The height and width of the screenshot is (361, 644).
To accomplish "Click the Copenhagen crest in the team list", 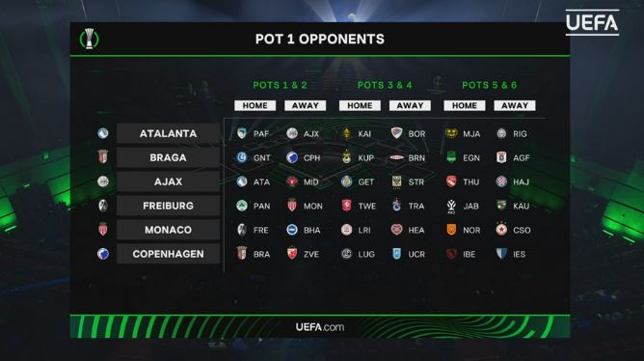I will pos(103,254).
